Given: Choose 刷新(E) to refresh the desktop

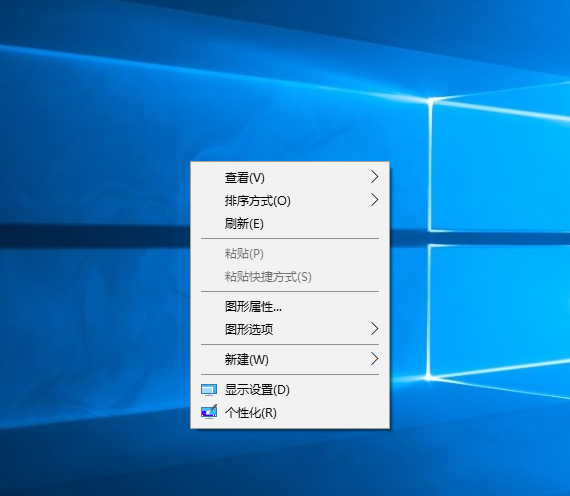Looking at the screenshot, I should click(290, 223).
